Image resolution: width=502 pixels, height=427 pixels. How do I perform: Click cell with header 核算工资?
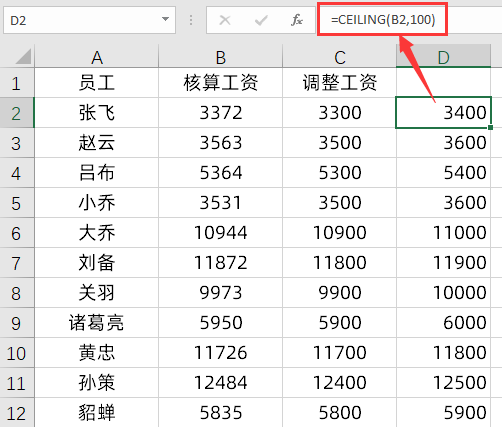point(220,83)
